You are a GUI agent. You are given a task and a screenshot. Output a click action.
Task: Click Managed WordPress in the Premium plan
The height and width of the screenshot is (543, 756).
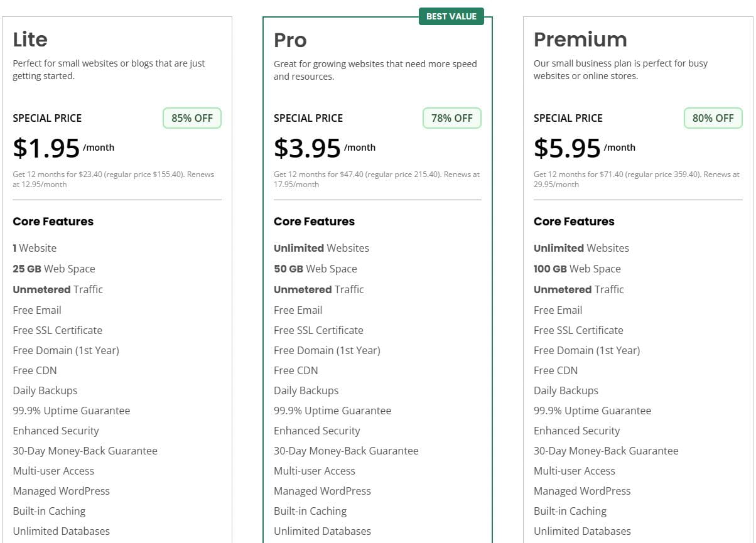[582, 491]
